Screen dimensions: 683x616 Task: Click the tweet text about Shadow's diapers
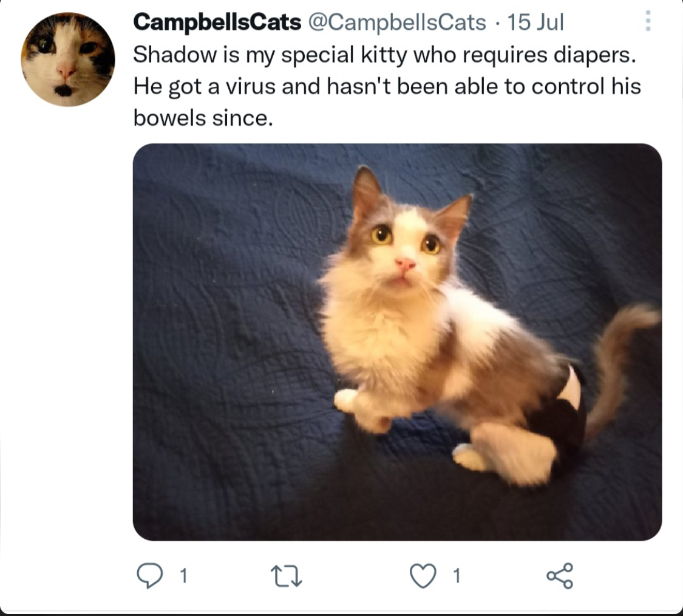[x=387, y=86]
